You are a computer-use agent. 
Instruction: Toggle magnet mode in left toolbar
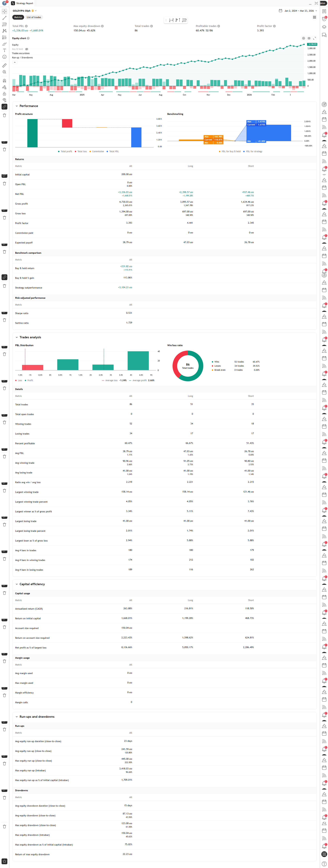click(4, 81)
